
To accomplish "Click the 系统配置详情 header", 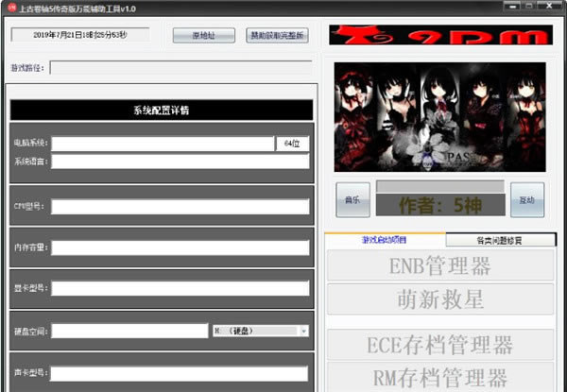I will coord(162,111).
